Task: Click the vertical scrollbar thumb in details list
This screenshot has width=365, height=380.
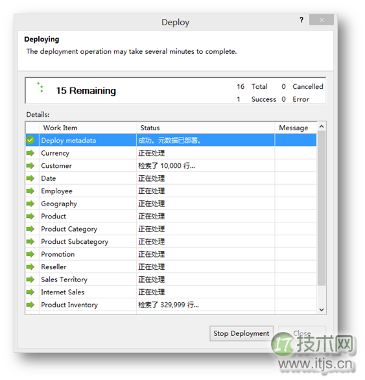Action: tap(321, 208)
